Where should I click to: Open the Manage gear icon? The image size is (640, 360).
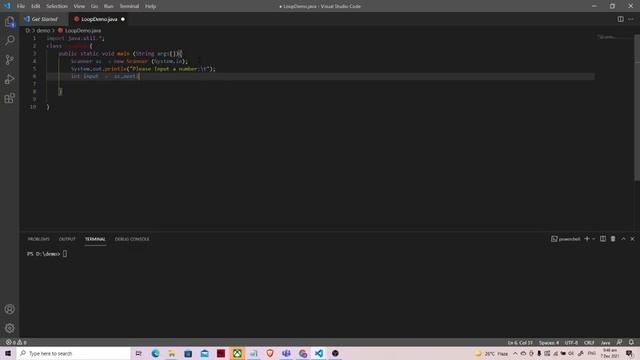(x=9, y=328)
